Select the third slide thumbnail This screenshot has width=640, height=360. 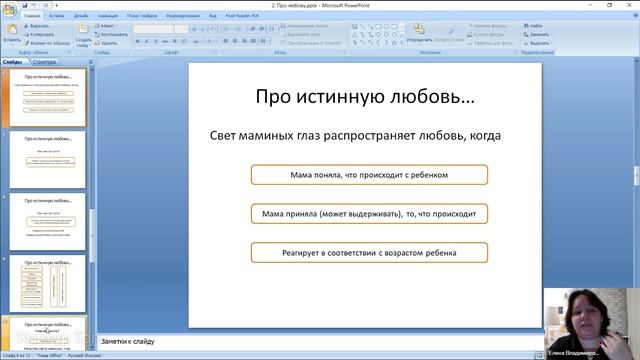[x=47, y=222]
